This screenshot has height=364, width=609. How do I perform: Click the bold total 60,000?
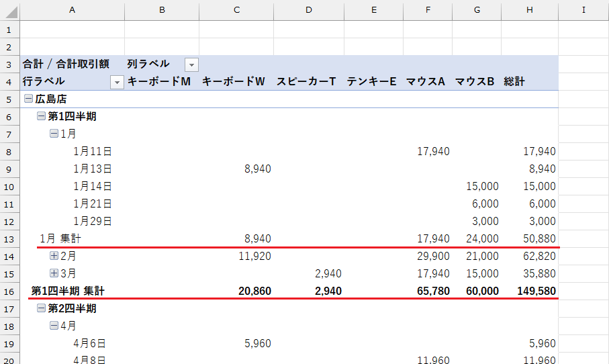(482, 291)
